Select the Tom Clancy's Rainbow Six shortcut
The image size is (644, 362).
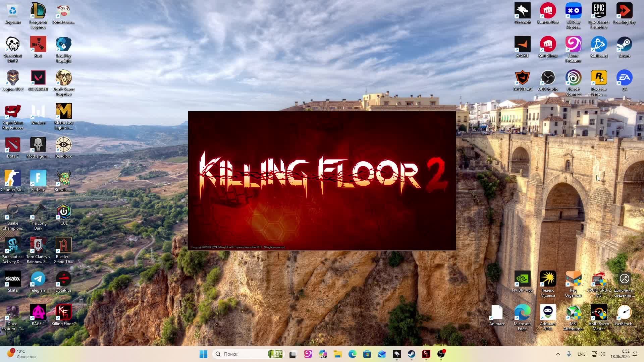point(38,250)
